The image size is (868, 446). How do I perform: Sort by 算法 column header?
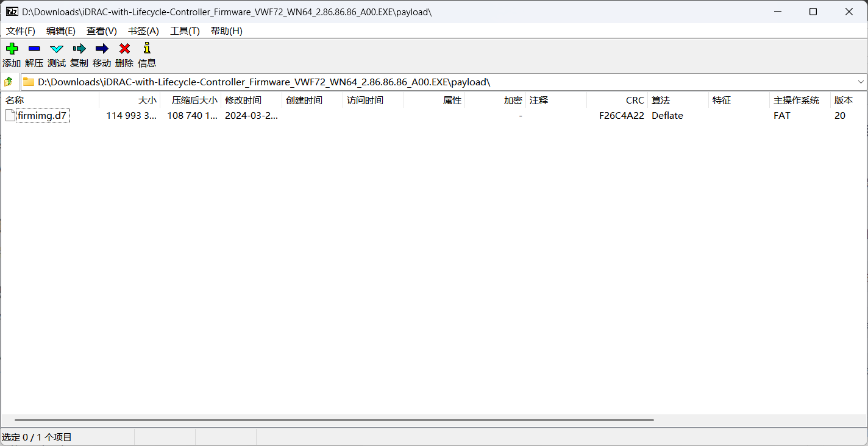(678, 101)
